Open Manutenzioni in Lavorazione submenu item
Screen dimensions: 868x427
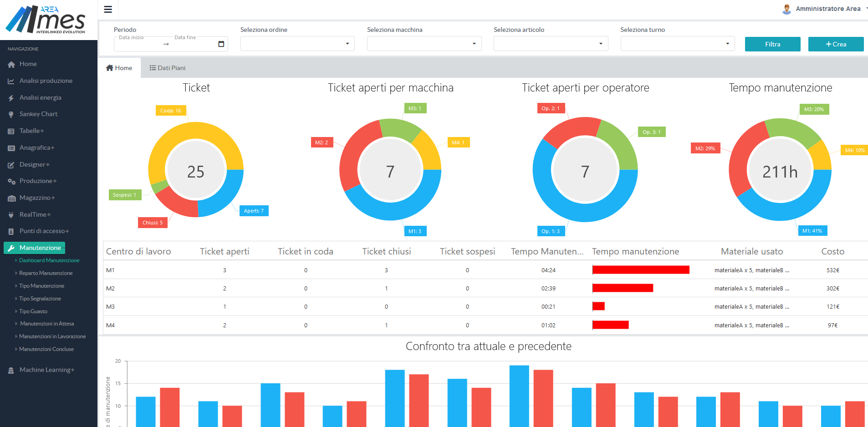pos(52,336)
